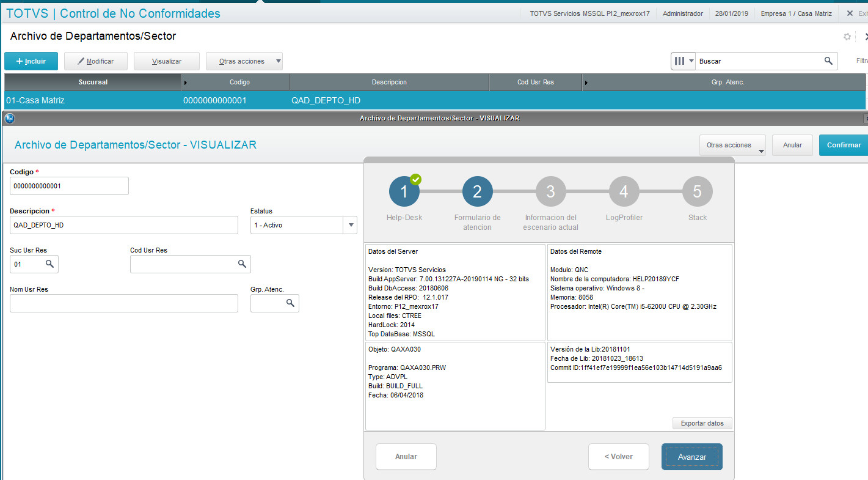
Task: Select wizard step 3 Informacion del escenario actual
Action: pyautogui.click(x=551, y=192)
